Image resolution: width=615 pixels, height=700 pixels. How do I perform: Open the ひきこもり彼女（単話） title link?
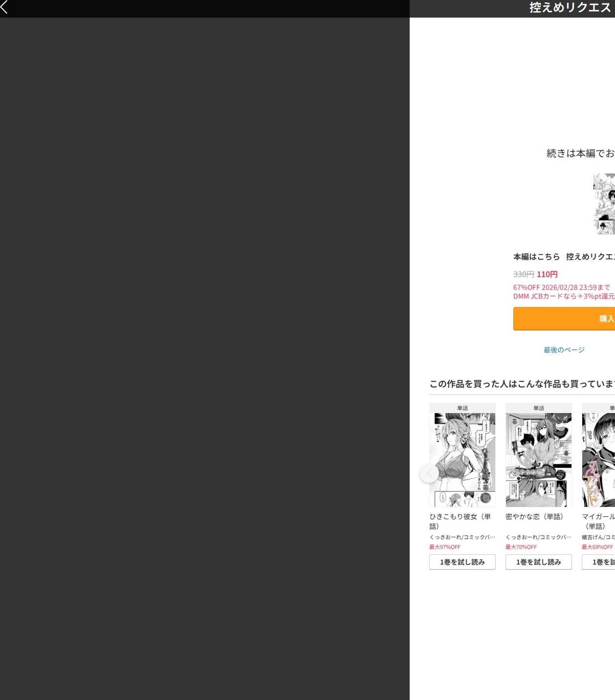460,522
